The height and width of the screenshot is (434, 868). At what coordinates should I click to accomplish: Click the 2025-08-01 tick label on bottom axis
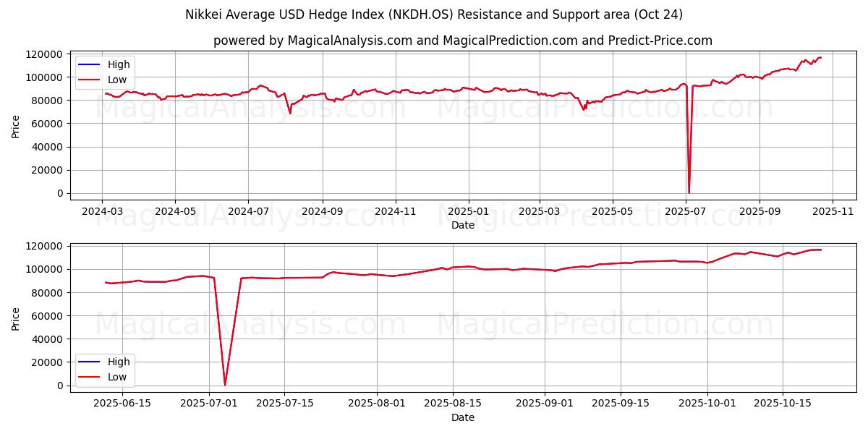click(x=378, y=403)
